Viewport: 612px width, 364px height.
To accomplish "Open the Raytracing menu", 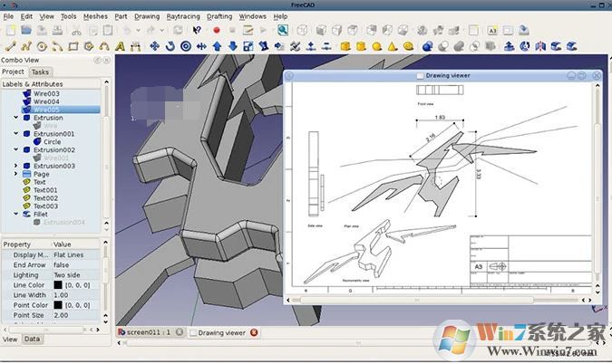I will [183, 16].
